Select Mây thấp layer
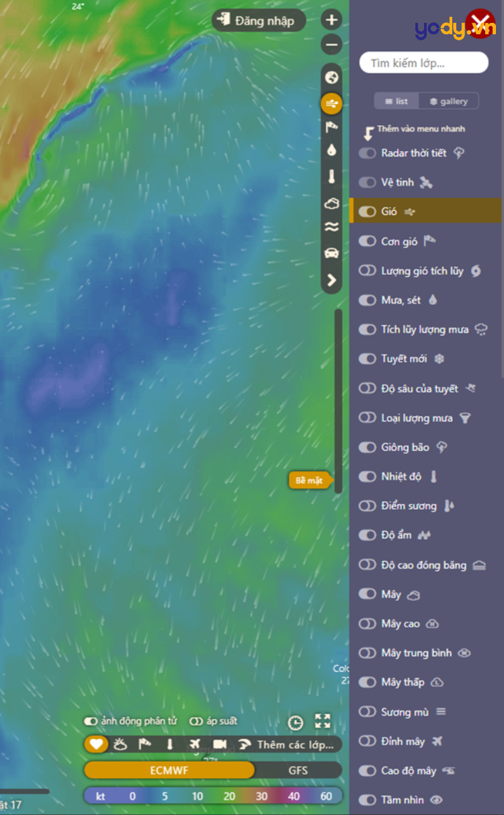This screenshot has width=504, height=815. pyautogui.click(x=425, y=682)
